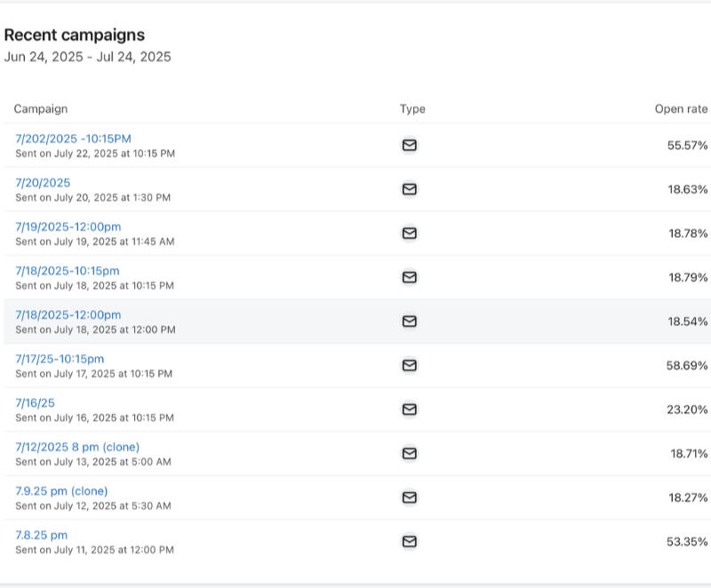
Task: Go to the 7/16/25 campaign
Action: point(35,402)
